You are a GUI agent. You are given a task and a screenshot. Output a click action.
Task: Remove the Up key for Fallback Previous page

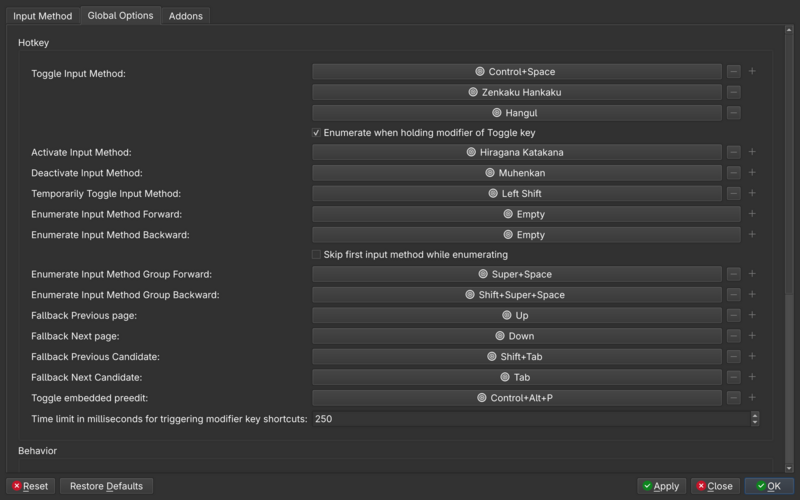734,315
